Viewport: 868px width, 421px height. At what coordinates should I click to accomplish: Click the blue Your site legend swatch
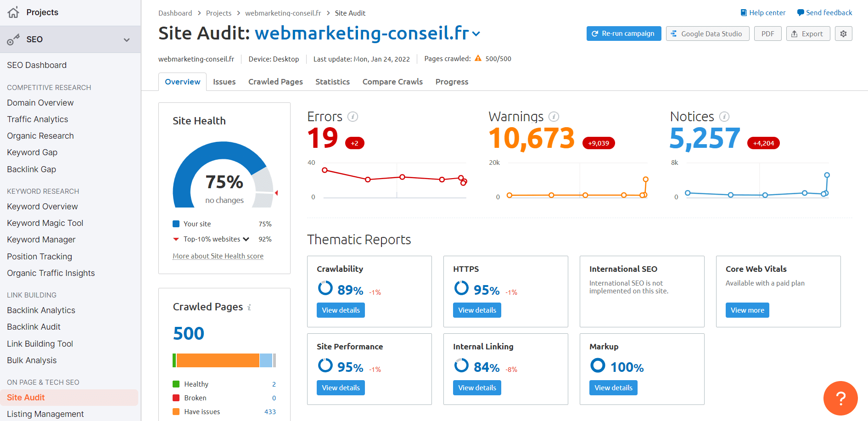pos(176,224)
